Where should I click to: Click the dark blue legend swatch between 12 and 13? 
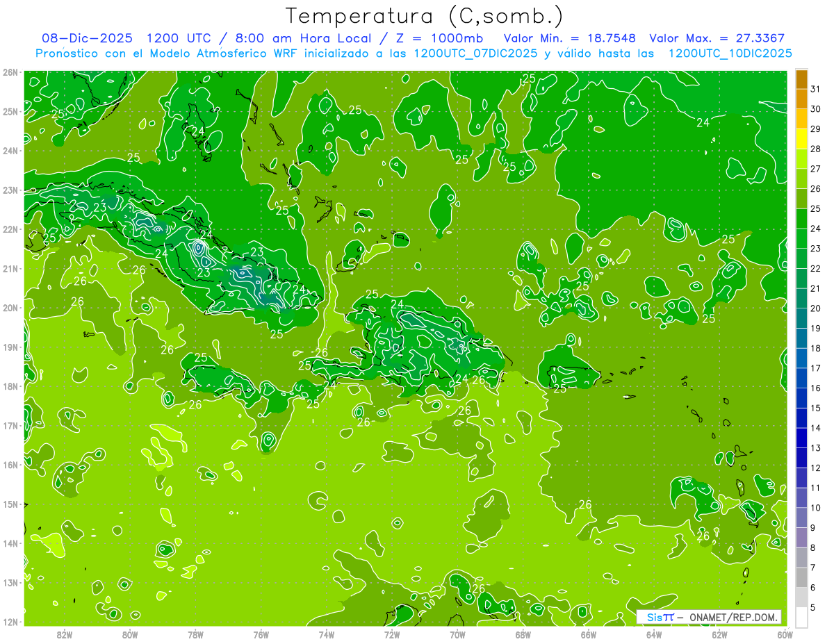tap(801, 459)
